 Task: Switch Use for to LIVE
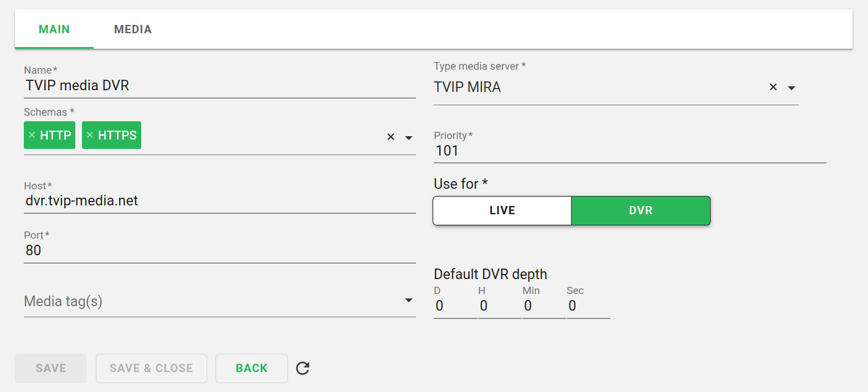502,210
